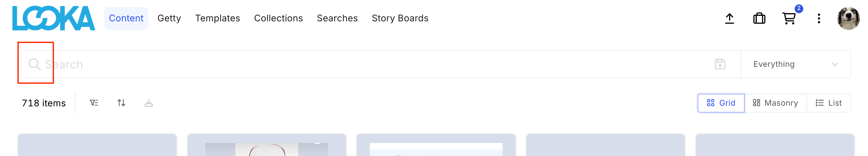This screenshot has height=156, width=868.
Task: Open the filter options icon
Action: 94,103
